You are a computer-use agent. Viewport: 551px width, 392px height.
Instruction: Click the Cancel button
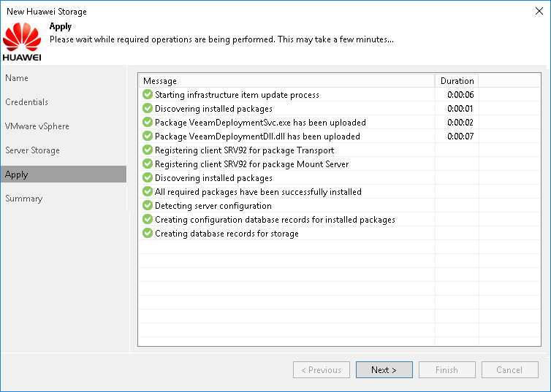pos(509,370)
